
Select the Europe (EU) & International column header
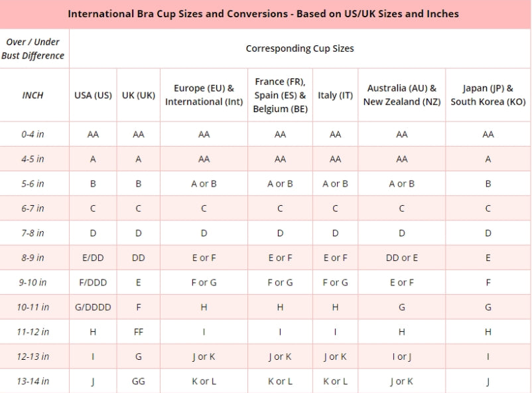pos(204,95)
